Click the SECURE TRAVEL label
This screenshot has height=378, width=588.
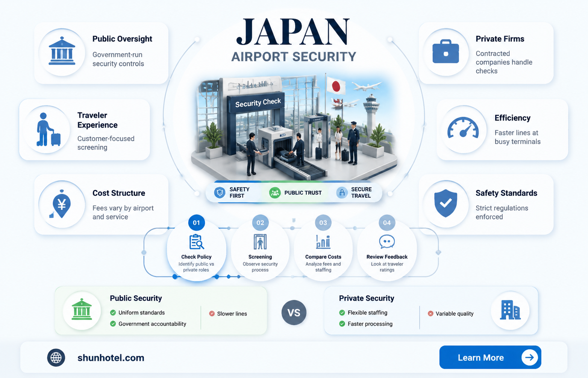point(361,193)
